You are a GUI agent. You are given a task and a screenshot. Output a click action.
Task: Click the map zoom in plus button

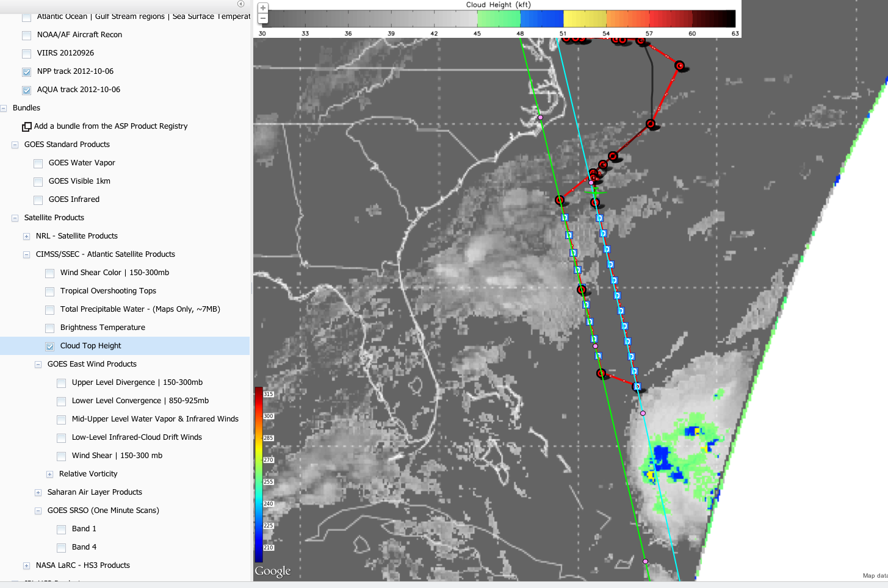262,8
